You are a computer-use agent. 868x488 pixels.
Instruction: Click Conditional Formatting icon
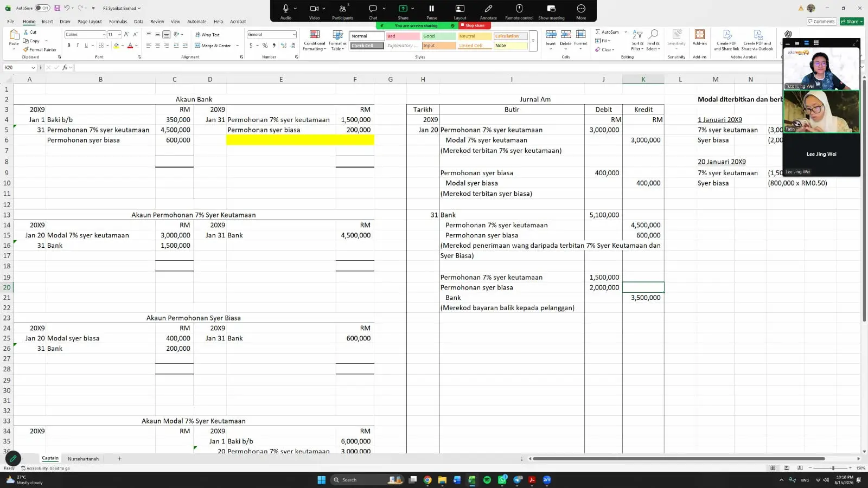tap(314, 35)
